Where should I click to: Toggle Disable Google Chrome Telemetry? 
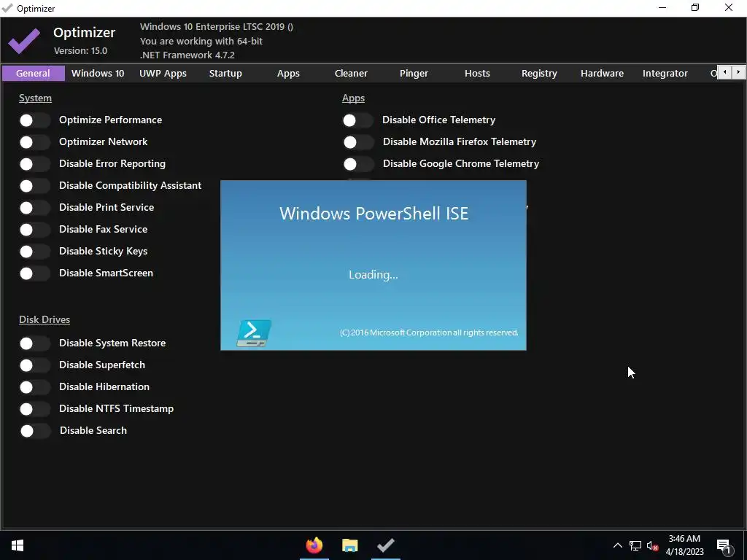(x=358, y=164)
